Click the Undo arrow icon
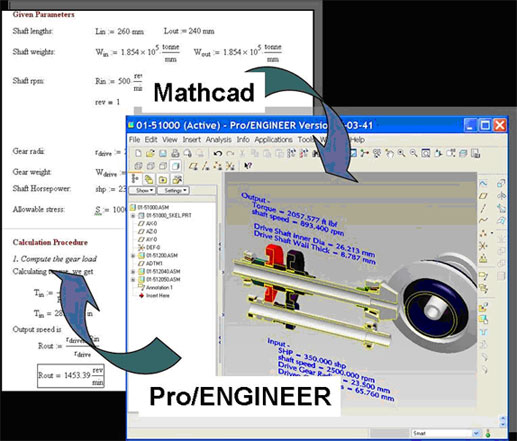Viewport: 517px width, 441px height. 218,153
